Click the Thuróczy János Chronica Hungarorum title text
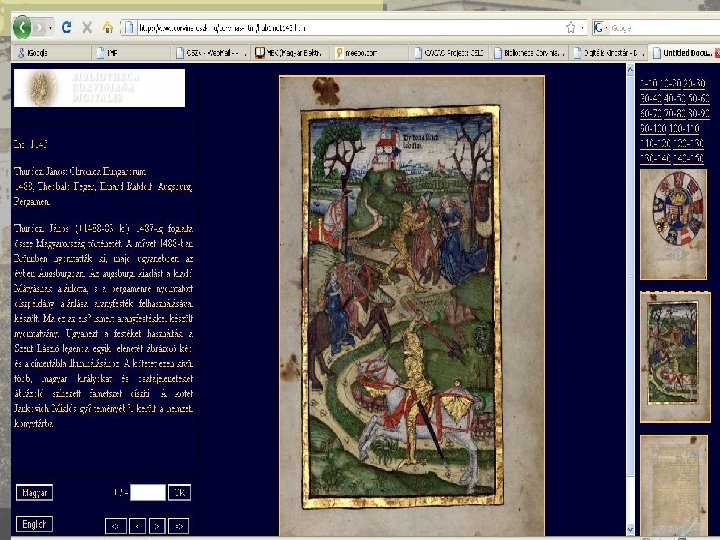This screenshot has height=540, width=720. point(80,172)
